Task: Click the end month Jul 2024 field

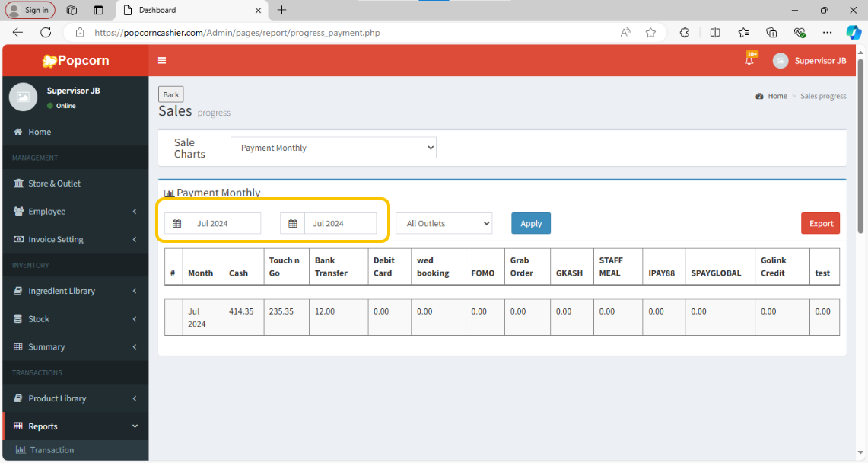Action: pyautogui.click(x=341, y=223)
